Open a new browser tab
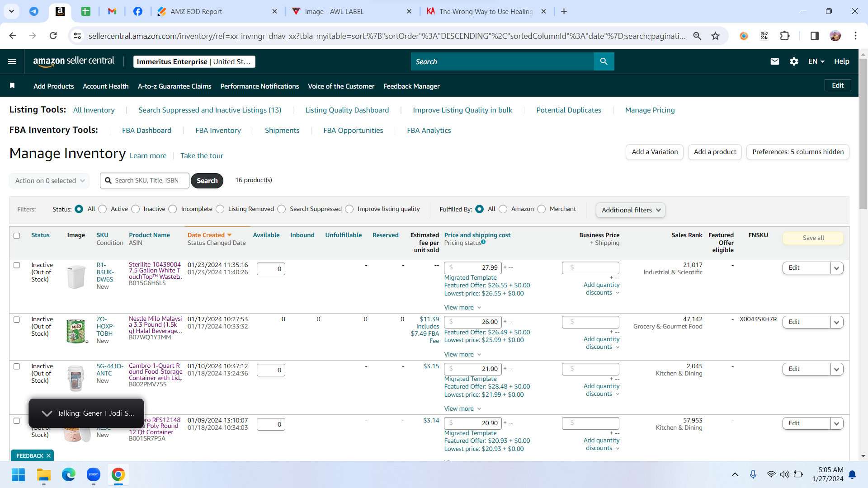Screen dimensions: 868x488 point(564,11)
